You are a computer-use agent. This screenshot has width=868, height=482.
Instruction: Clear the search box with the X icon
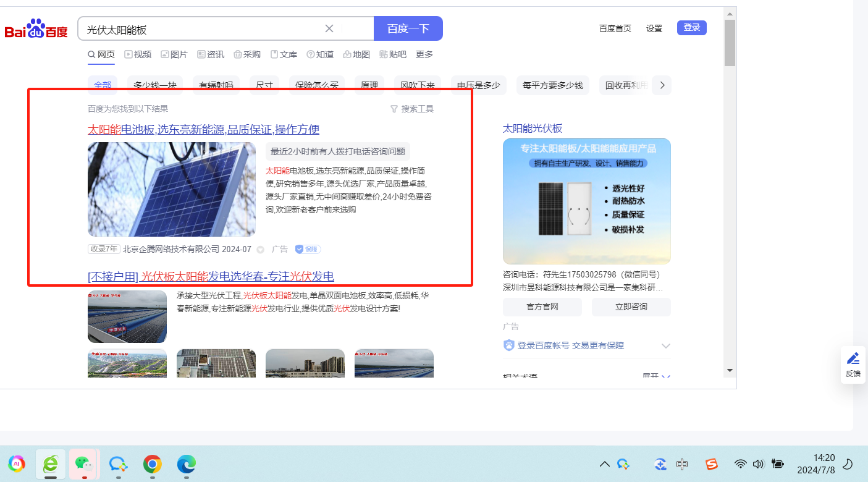click(x=329, y=28)
